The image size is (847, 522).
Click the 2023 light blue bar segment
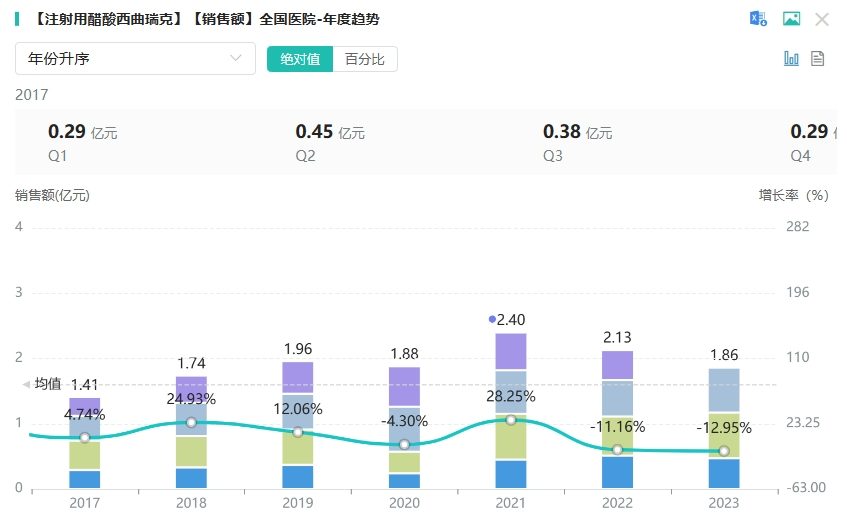point(724,390)
